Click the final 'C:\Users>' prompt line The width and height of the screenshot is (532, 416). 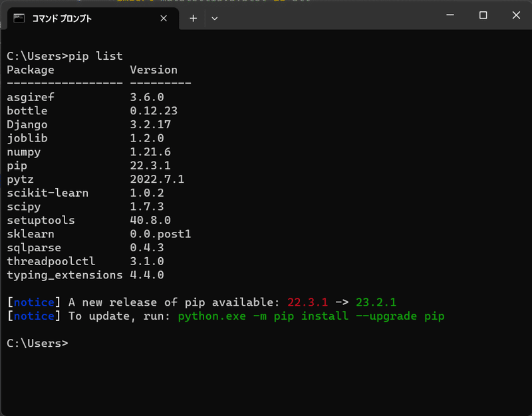tap(37, 344)
